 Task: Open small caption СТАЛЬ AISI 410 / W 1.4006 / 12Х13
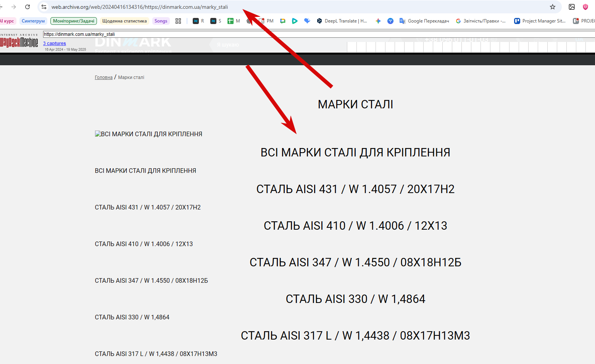144,244
